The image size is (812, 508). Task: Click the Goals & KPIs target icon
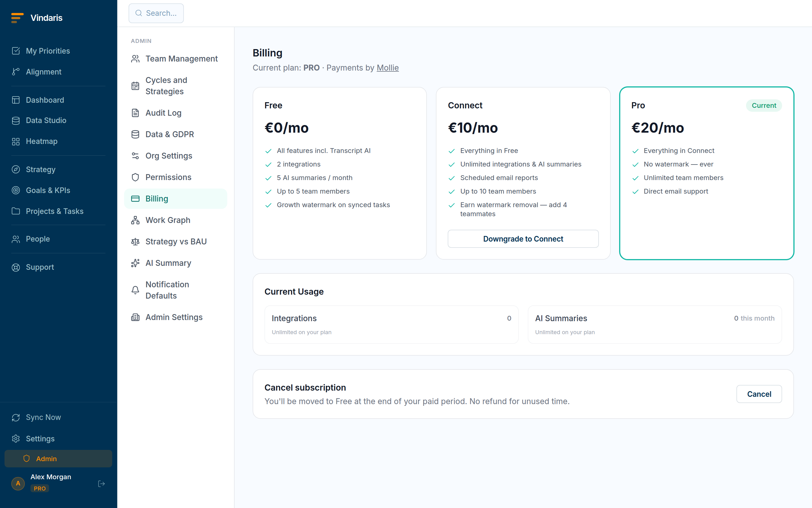click(16, 190)
